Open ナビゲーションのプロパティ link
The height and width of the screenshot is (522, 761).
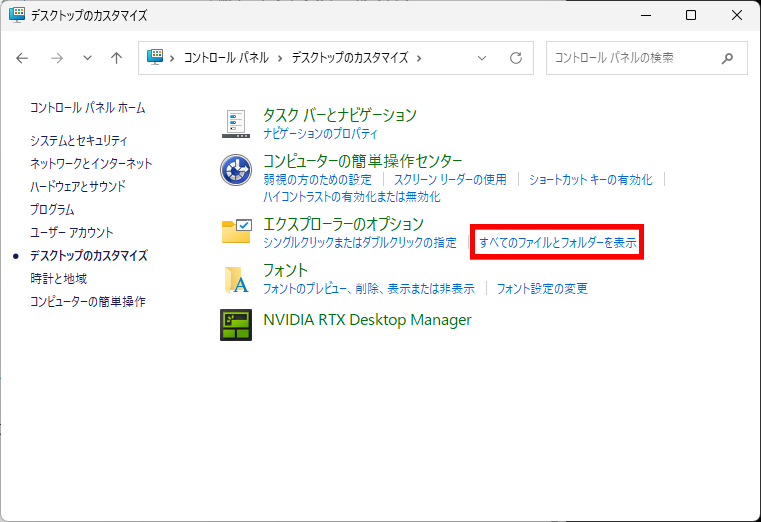tap(320, 133)
